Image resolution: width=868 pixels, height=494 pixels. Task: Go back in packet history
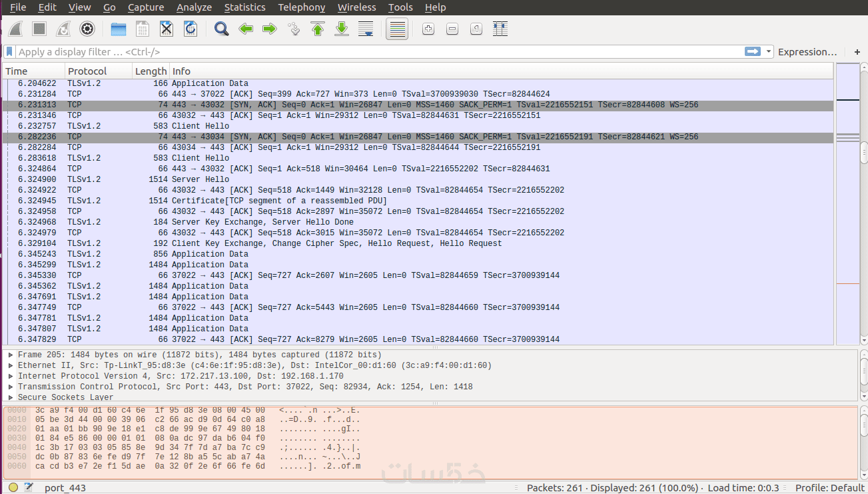click(246, 29)
